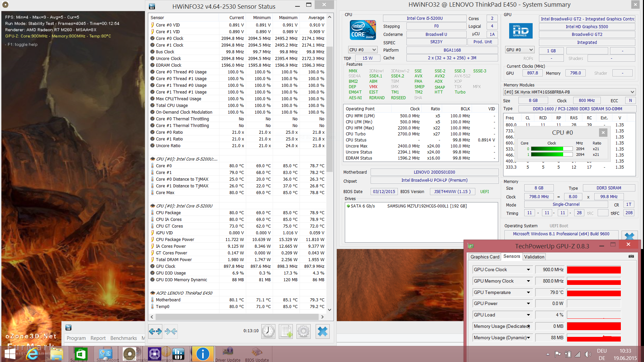The height and width of the screenshot is (362, 644).
Task: Switch to the Graphics Card tab
Action: click(x=485, y=257)
